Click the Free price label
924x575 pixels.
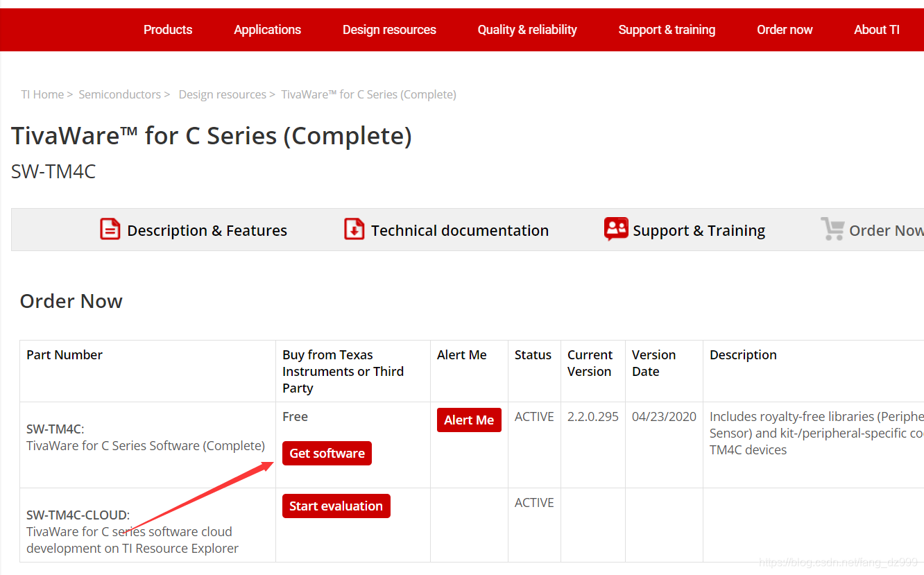click(x=295, y=417)
